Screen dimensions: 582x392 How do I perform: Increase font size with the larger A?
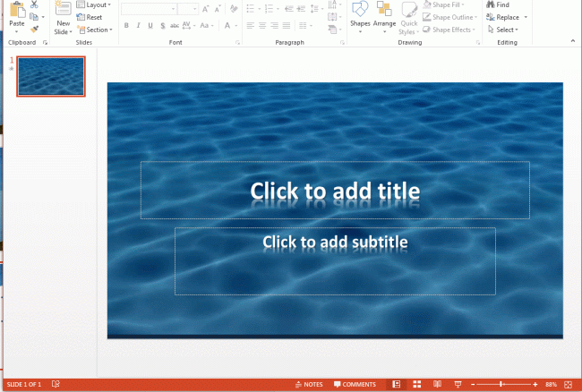205,9
